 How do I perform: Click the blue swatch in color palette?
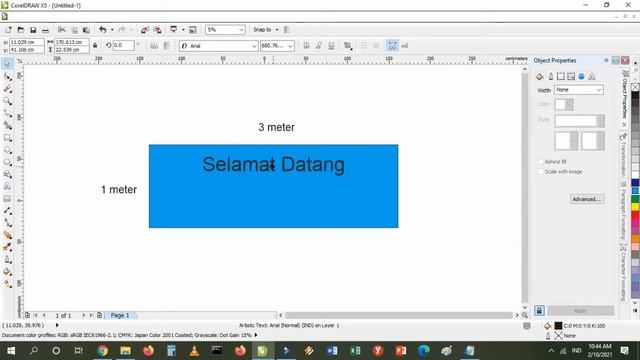tap(636, 191)
